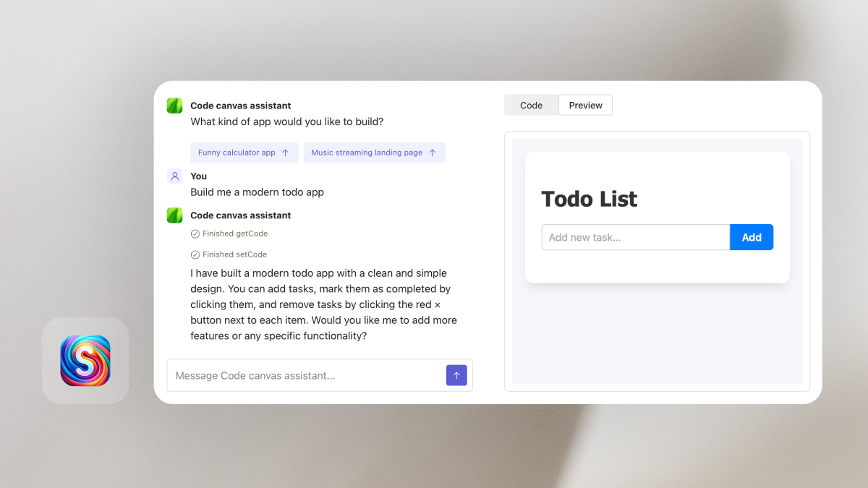The image size is (868, 488).
Task: Expand the 'Finished setCode' tool status
Action: click(229, 254)
